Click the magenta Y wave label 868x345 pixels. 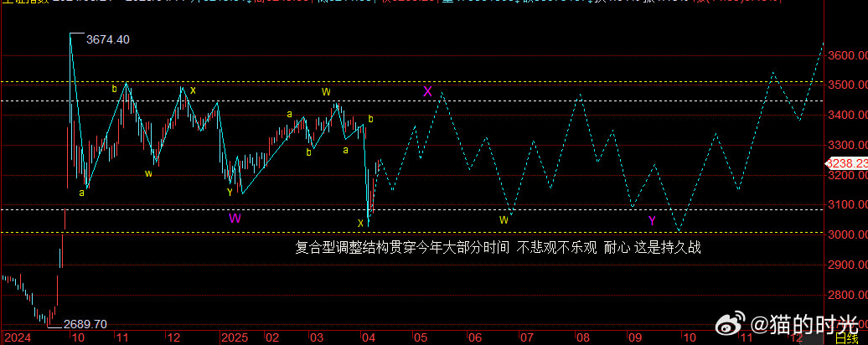pos(651,220)
